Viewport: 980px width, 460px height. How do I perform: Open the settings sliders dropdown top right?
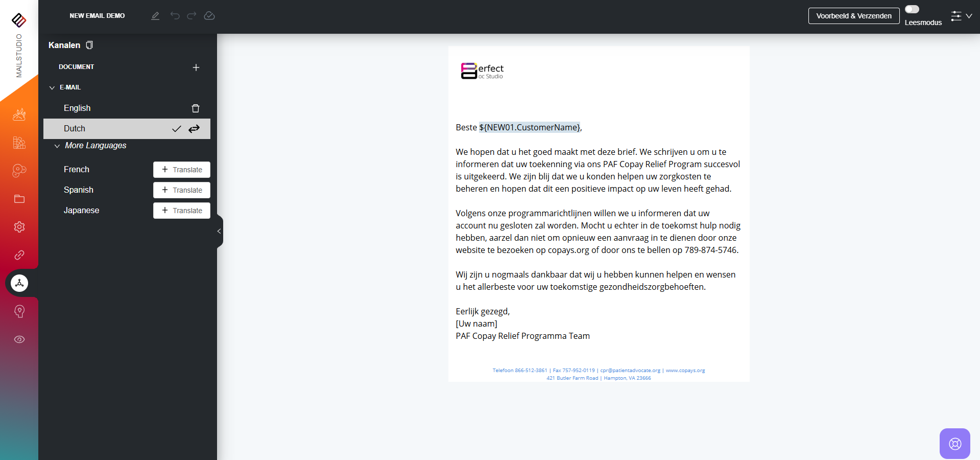(961, 16)
